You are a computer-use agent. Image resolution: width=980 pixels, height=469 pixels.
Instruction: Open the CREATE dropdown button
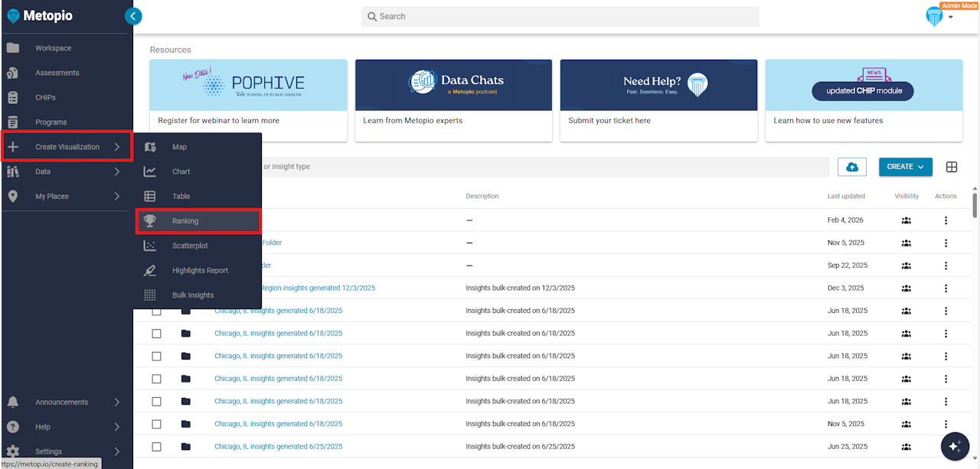tap(906, 167)
